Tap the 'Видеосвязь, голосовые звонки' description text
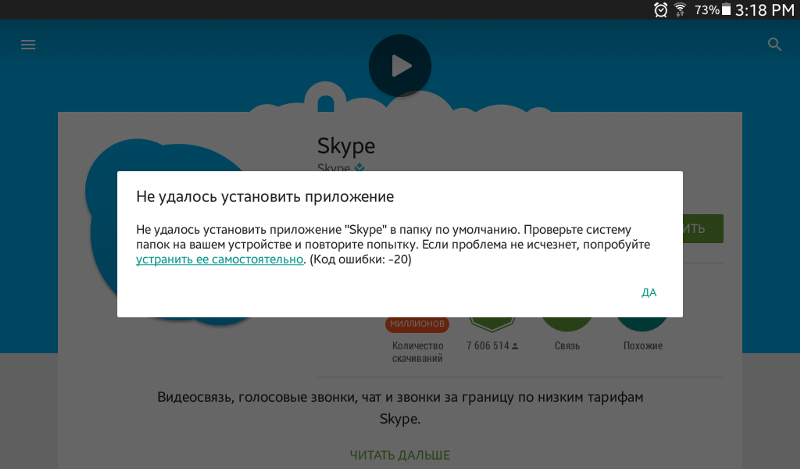 pos(400,408)
